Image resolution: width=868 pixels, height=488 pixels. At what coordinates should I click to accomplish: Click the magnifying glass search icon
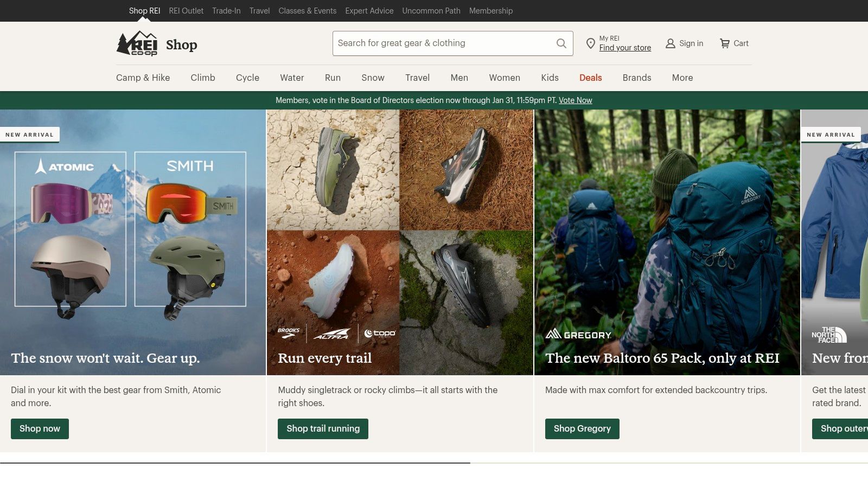pos(561,43)
